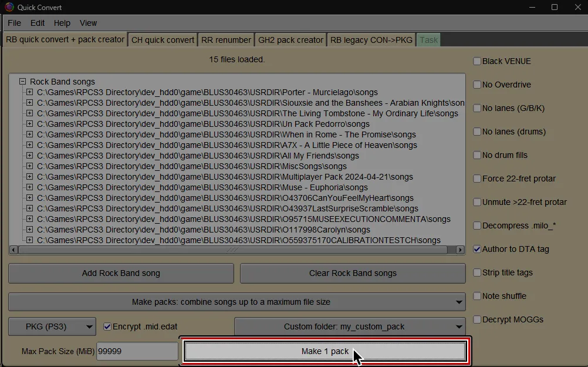This screenshot has width=588, height=367.
Task: Disable Encrypt .mid.edat
Action: click(109, 326)
